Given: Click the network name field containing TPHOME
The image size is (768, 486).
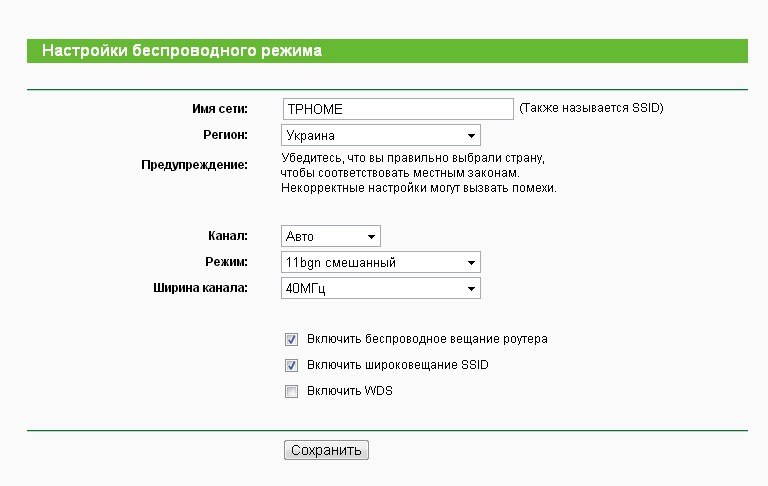Looking at the screenshot, I should pos(396,108).
